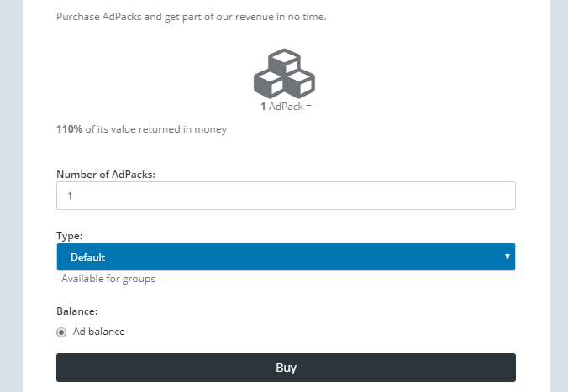Viewport: 568px width, 392px height.
Task: Select the Ad balance radio button
Action: tap(61, 332)
